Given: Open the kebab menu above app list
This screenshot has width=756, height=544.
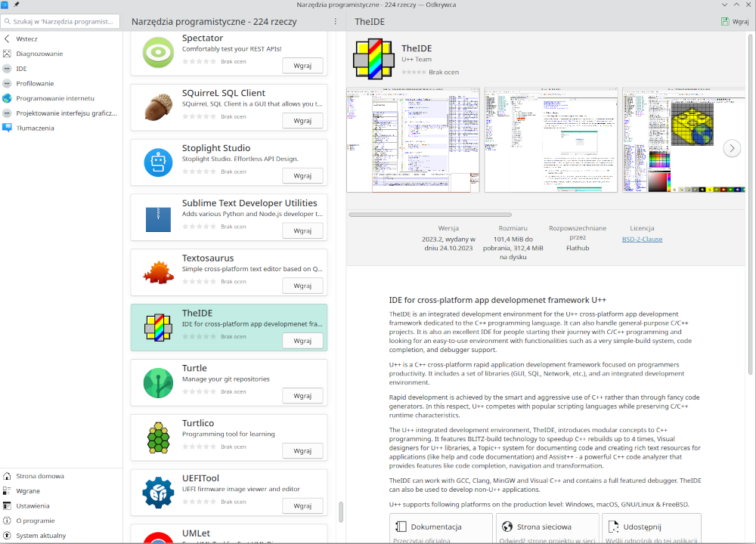Looking at the screenshot, I should click(x=336, y=22).
